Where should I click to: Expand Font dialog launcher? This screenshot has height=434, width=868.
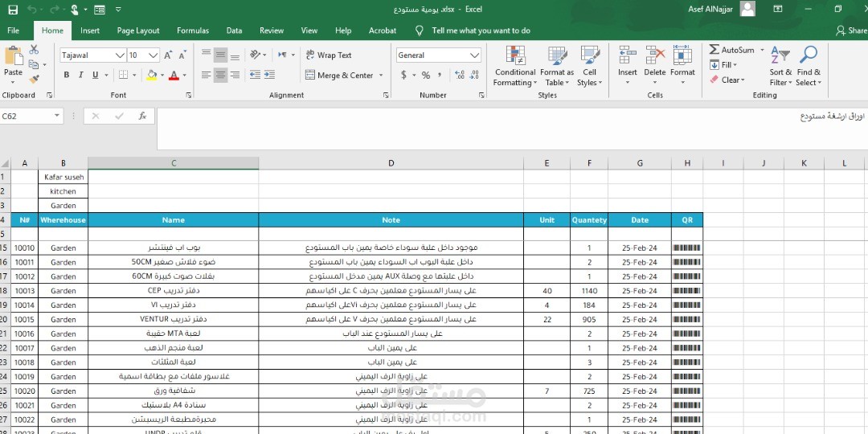click(189, 95)
